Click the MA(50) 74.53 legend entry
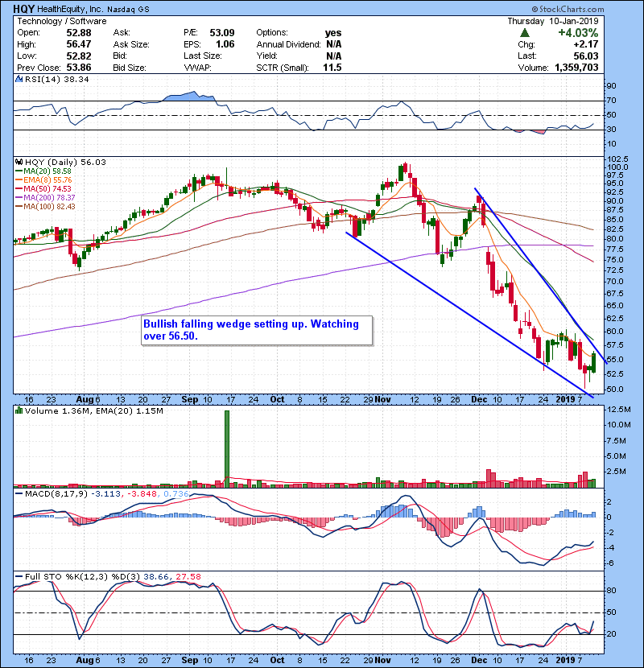The width and height of the screenshot is (644, 668). pos(47,188)
